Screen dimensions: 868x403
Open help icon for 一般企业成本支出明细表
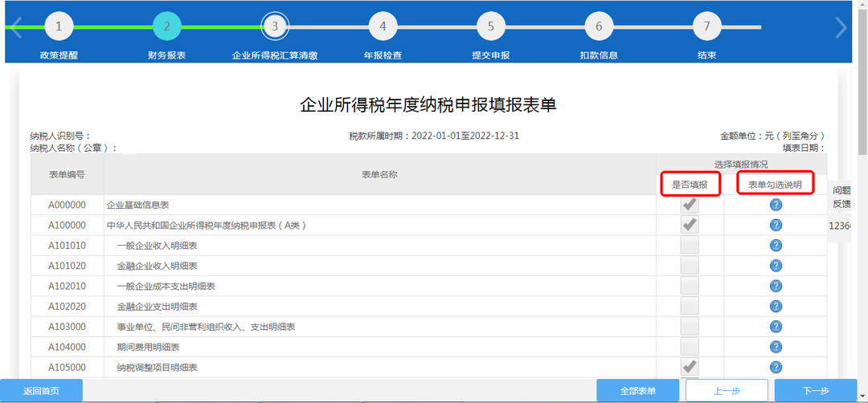[776, 286]
